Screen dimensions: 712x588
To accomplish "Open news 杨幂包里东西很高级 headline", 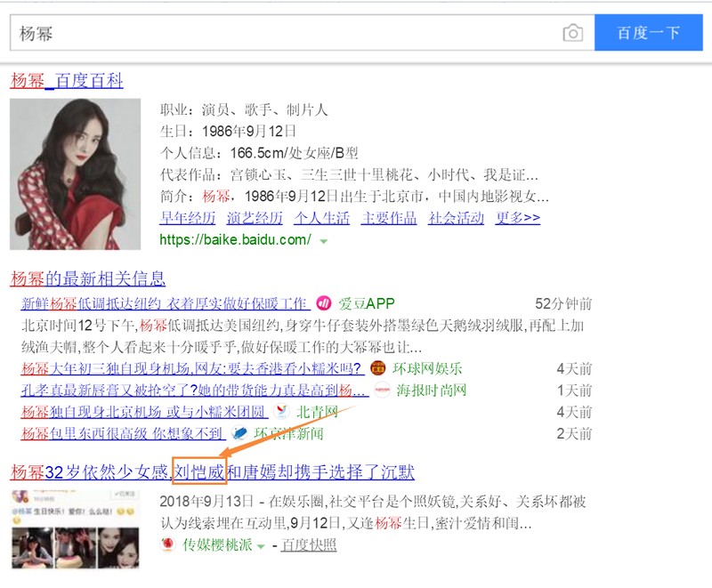I will (124, 434).
